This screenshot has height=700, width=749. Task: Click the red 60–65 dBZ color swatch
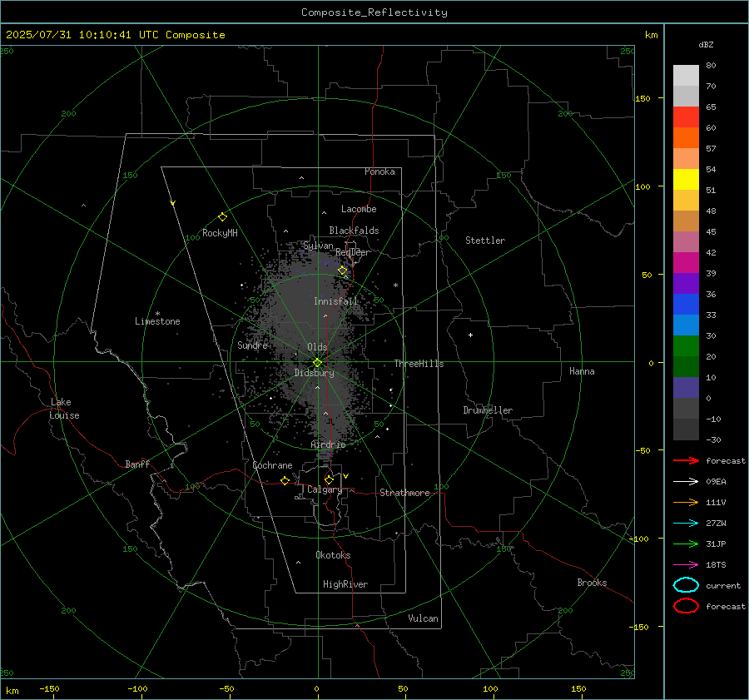click(686, 117)
